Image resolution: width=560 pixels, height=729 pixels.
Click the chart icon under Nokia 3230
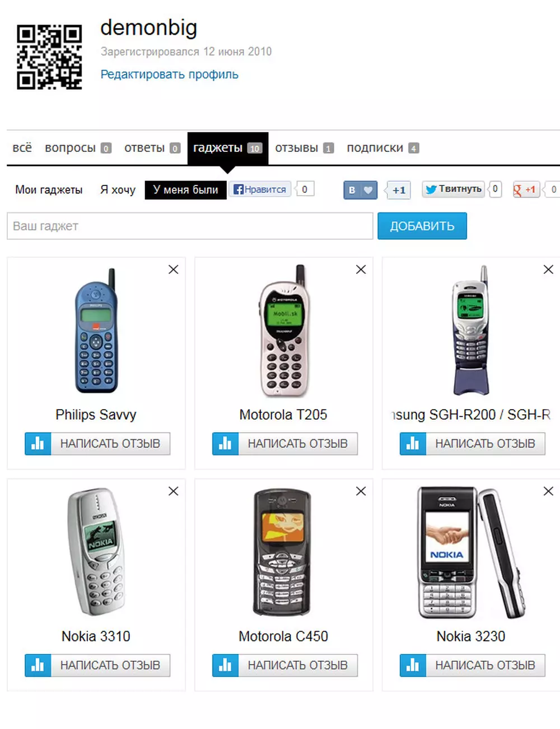413,666
